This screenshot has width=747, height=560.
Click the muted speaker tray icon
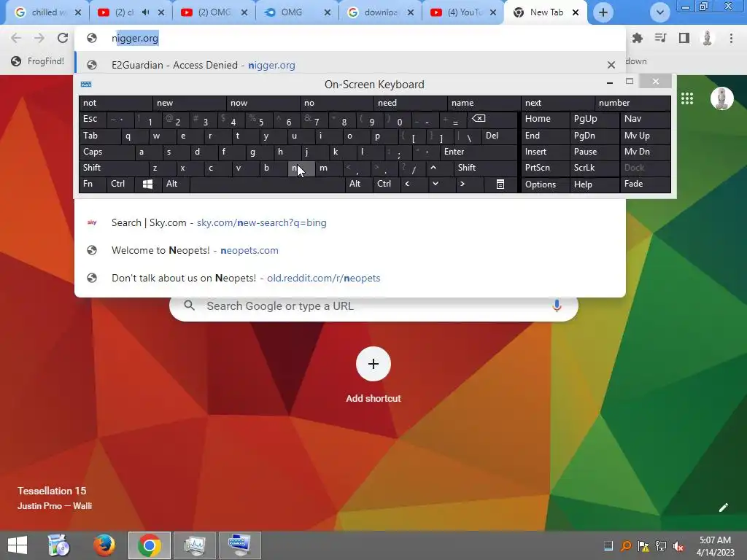(678, 545)
